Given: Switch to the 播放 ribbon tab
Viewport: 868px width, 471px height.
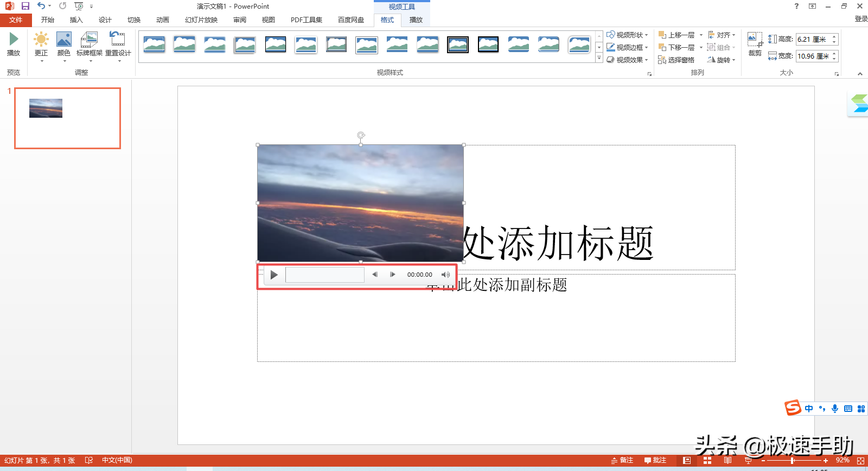Looking at the screenshot, I should point(416,20).
